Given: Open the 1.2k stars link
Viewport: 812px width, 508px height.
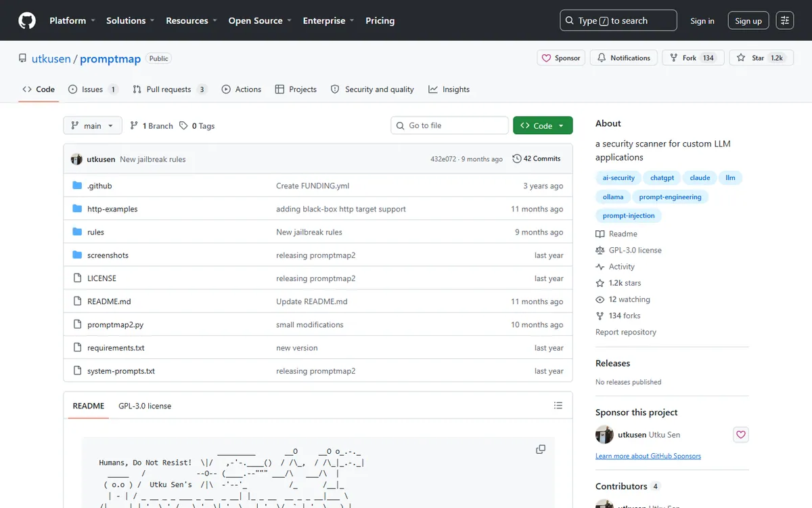Looking at the screenshot, I should [618, 283].
